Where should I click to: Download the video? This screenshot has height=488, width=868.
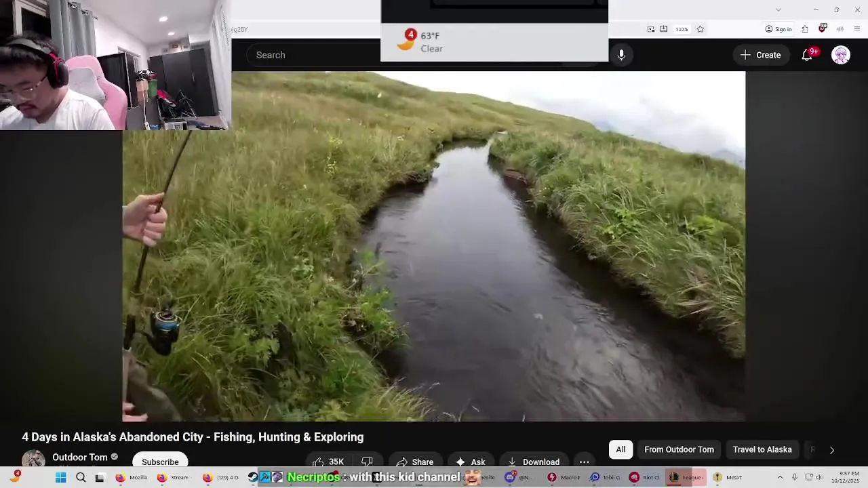point(534,462)
